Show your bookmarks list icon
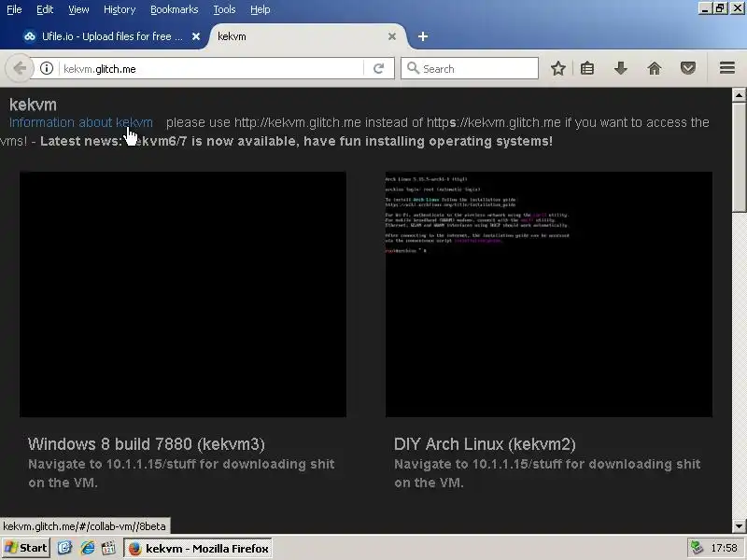747x560 pixels. coord(587,68)
